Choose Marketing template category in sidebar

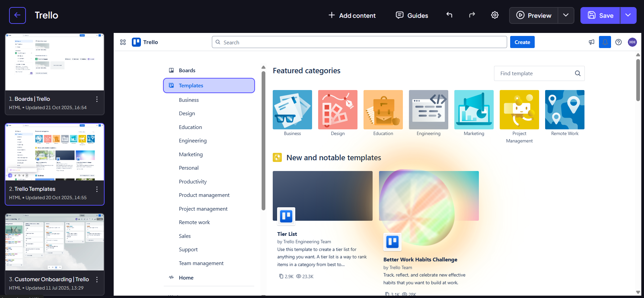[x=191, y=155]
